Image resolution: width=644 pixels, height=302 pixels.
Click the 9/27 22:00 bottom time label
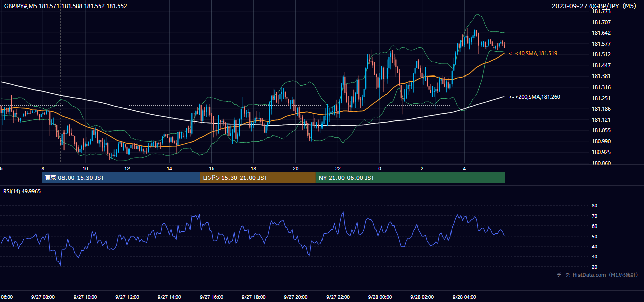pyautogui.click(x=338, y=297)
